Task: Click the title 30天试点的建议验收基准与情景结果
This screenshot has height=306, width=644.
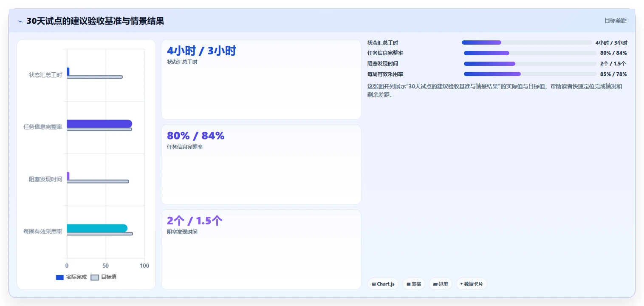Action: point(95,21)
